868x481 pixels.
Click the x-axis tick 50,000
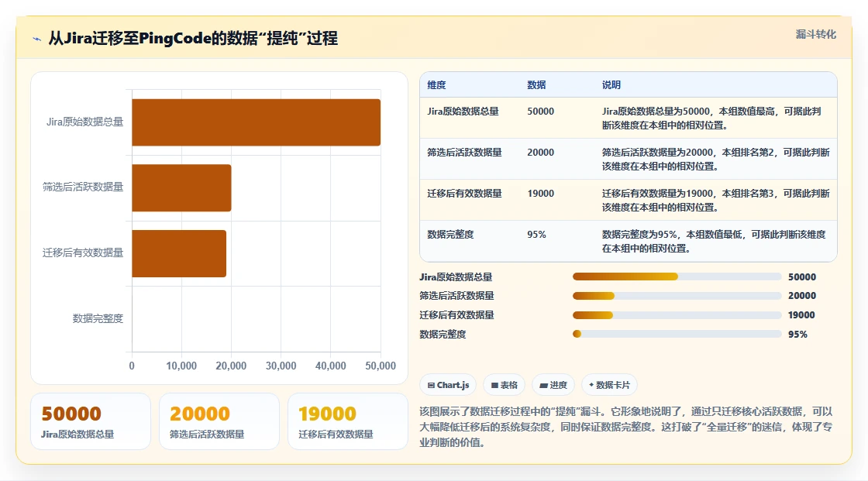point(381,366)
